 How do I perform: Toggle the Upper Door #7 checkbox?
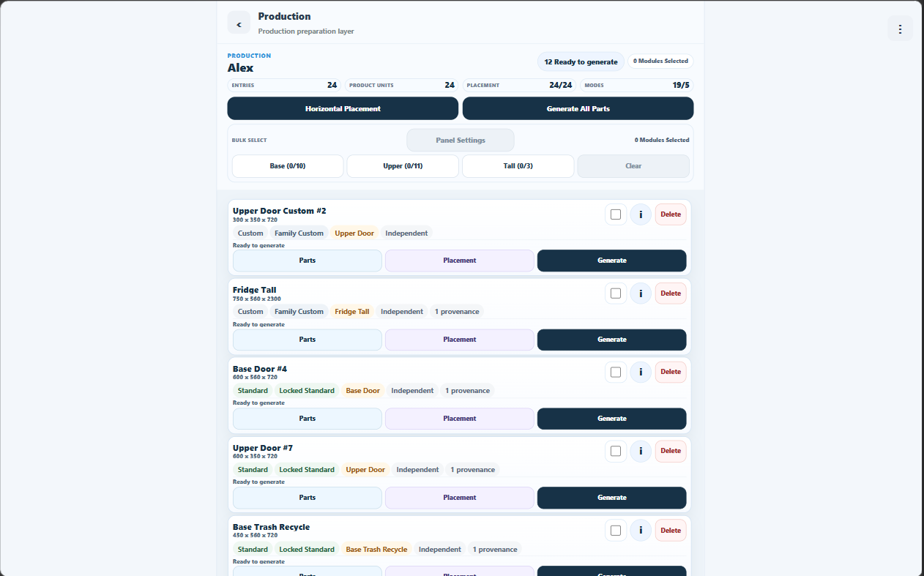point(616,451)
